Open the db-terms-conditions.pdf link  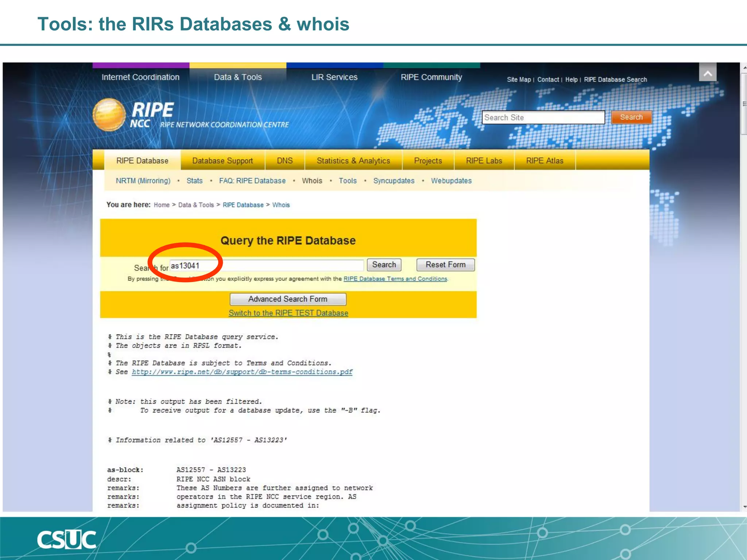pos(242,372)
